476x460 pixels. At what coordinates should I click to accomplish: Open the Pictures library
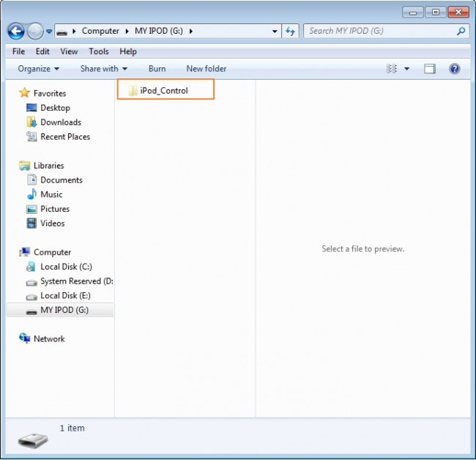click(x=55, y=209)
